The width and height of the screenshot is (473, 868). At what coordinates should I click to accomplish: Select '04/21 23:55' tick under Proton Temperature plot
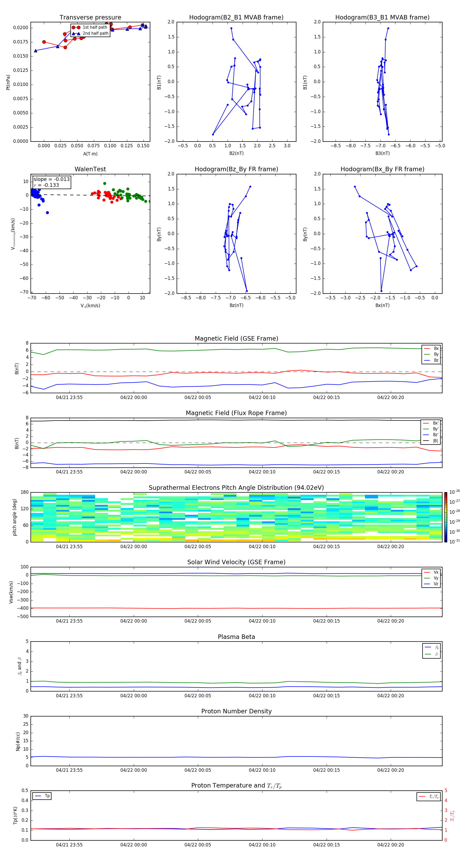(69, 845)
